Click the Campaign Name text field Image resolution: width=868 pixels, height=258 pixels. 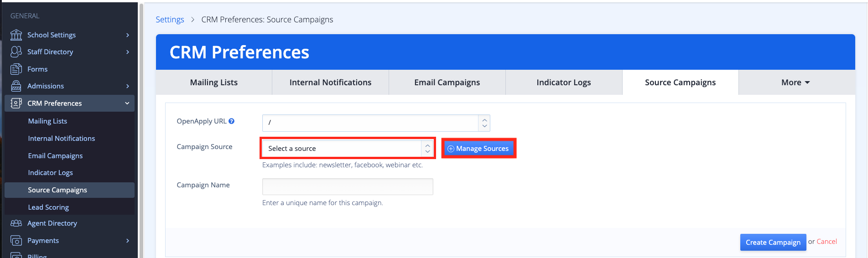tap(348, 186)
